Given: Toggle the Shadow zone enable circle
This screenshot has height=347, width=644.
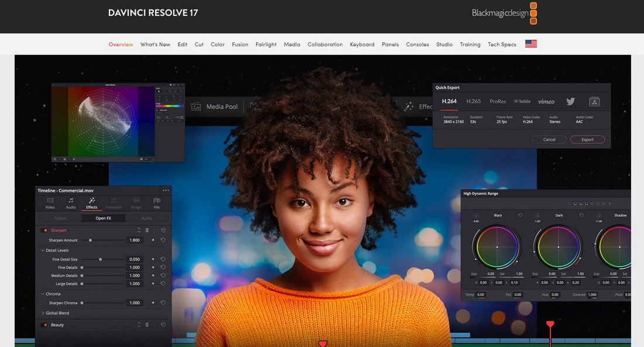Looking at the screenshot, I should click(x=598, y=215).
